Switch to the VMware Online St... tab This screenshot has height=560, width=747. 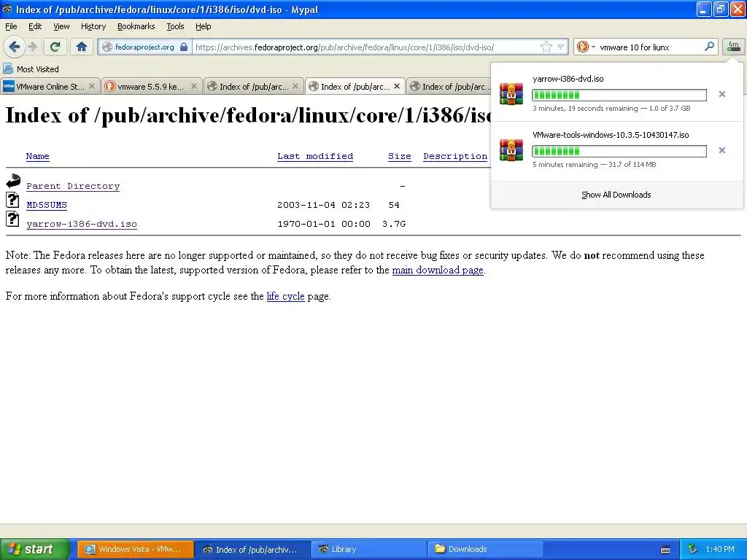click(x=50, y=86)
